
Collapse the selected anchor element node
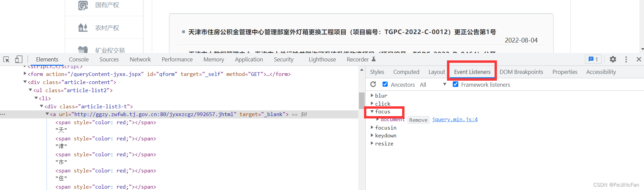(x=47, y=114)
